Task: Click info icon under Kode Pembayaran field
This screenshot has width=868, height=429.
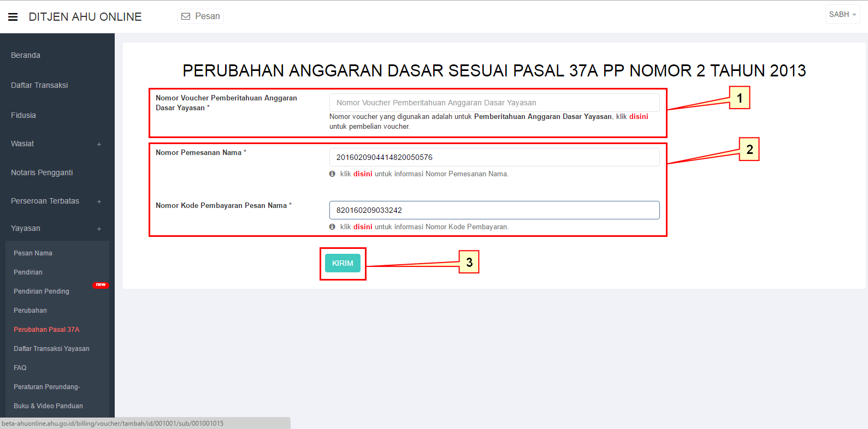Action: tap(332, 227)
